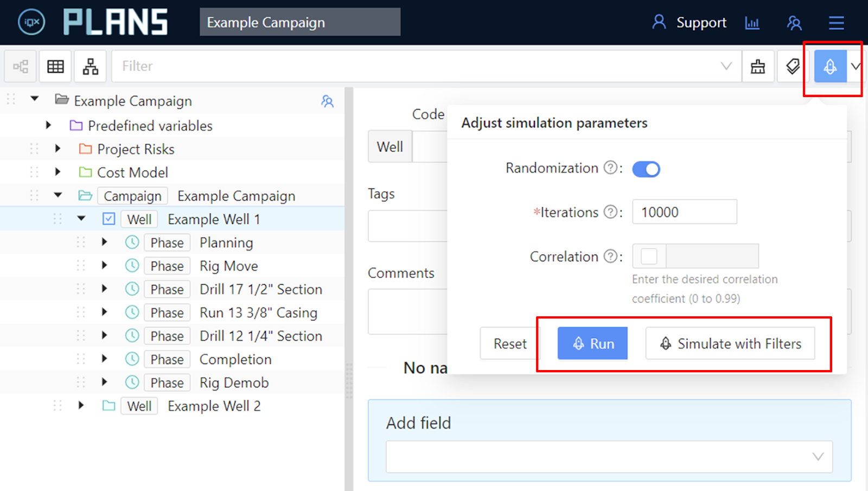Expand Cost Model node
The image size is (868, 491).
coord(58,172)
